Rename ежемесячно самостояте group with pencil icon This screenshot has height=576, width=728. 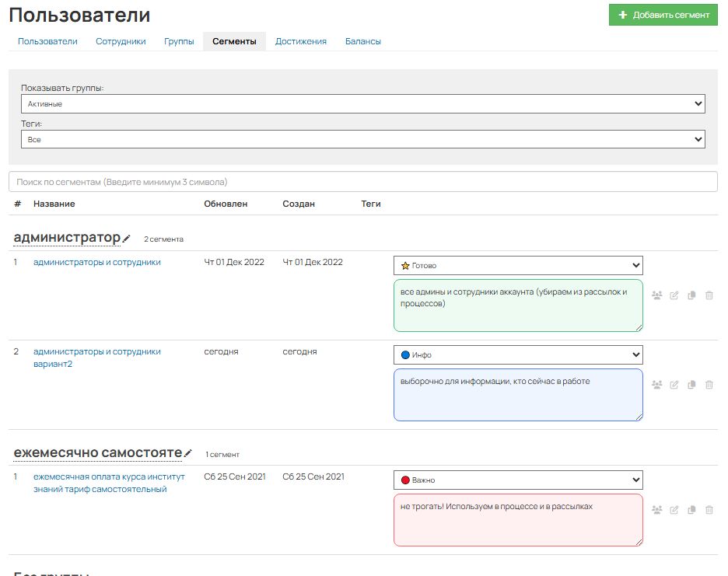[x=188, y=453]
